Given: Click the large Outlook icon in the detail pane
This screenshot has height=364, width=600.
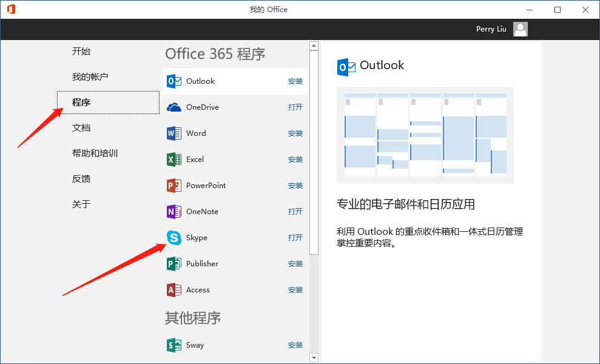Looking at the screenshot, I should pos(346,67).
